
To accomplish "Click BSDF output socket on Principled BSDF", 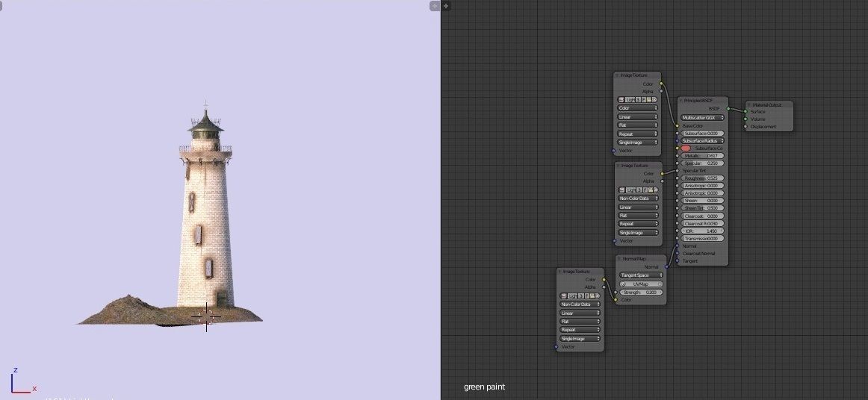I will 728,108.
